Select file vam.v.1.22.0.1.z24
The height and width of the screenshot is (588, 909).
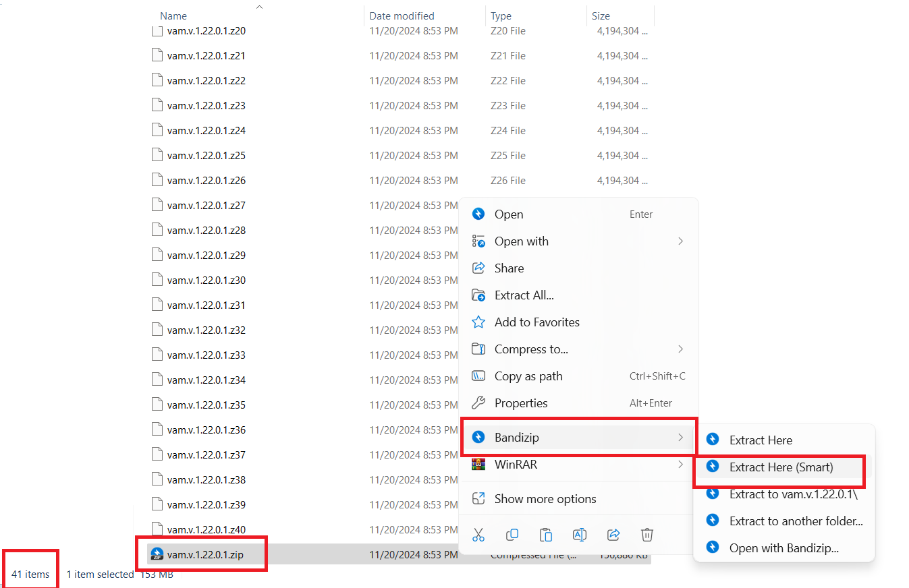pyautogui.click(x=206, y=131)
